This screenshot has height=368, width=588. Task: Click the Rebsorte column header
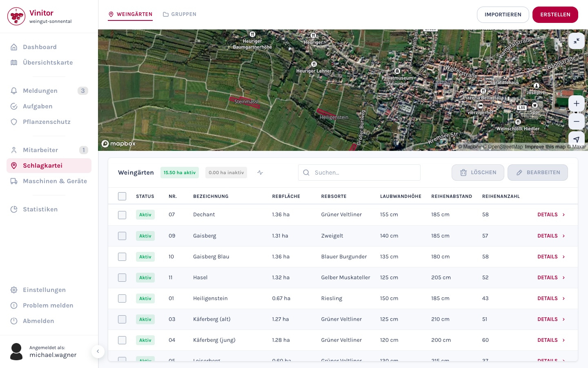coord(334,196)
